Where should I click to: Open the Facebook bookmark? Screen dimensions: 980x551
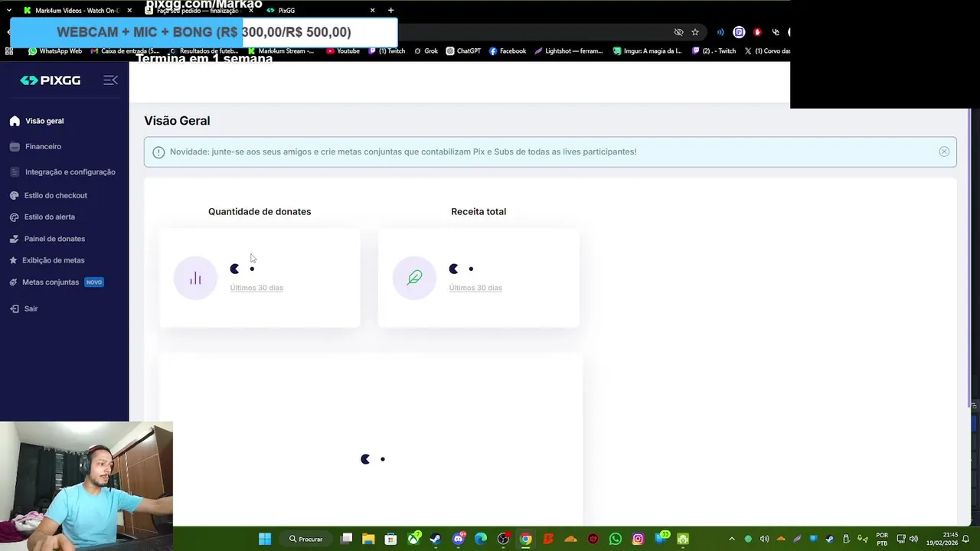(x=508, y=51)
